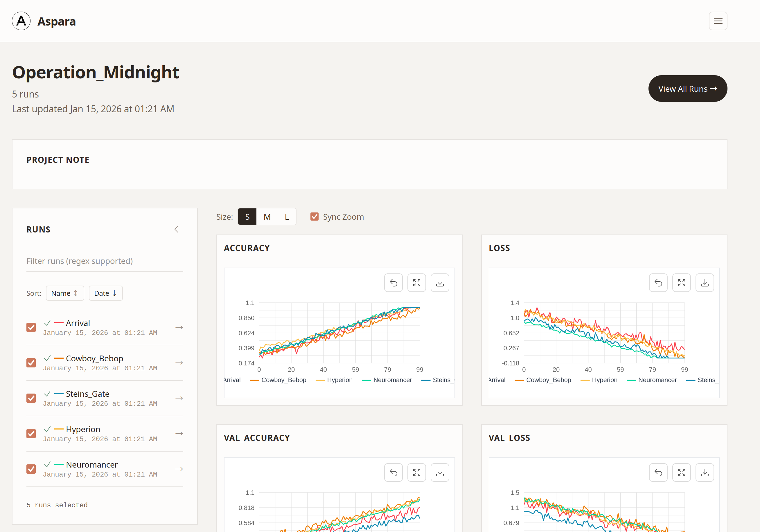This screenshot has width=760, height=532.
Task: Disable Sync Zoom
Action: pyautogui.click(x=315, y=217)
